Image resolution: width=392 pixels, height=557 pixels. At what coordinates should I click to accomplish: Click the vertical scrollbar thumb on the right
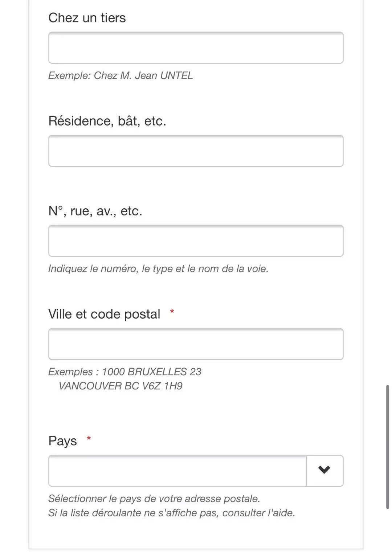tap(388, 447)
